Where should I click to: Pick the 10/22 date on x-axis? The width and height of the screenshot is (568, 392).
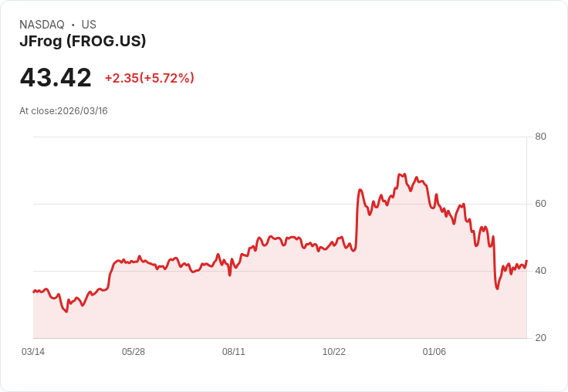334,352
